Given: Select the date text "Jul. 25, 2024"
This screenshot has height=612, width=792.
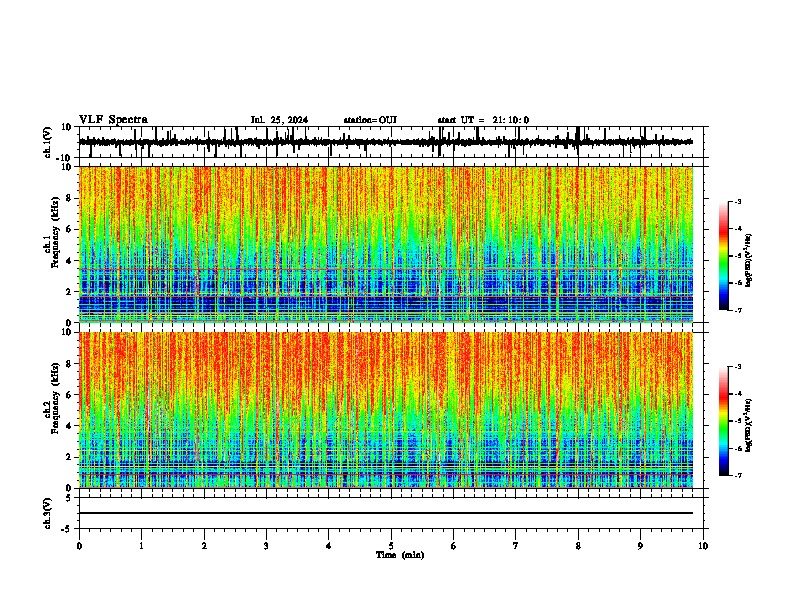Looking at the screenshot, I should coord(279,120).
